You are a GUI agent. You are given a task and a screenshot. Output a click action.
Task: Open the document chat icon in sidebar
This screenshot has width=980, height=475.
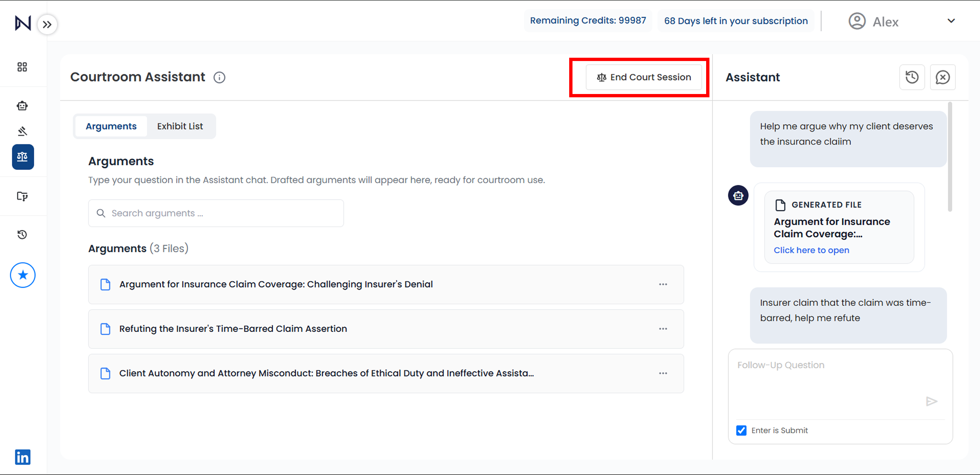click(22, 196)
